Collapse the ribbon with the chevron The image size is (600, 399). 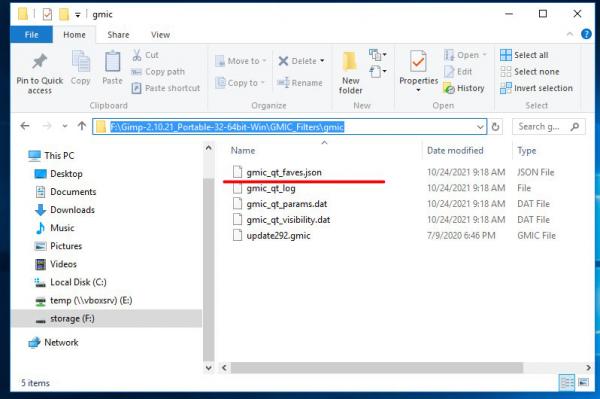point(569,34)
